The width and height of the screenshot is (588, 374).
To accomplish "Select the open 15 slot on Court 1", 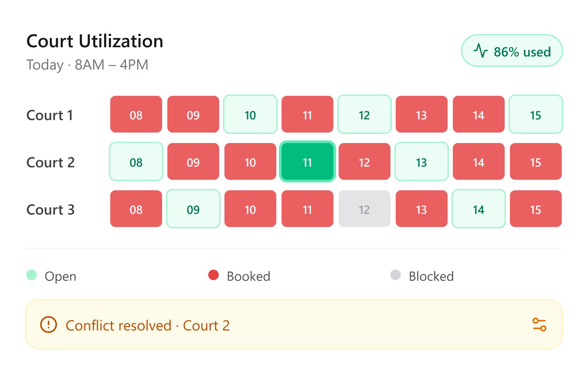I will click(536, 114).
